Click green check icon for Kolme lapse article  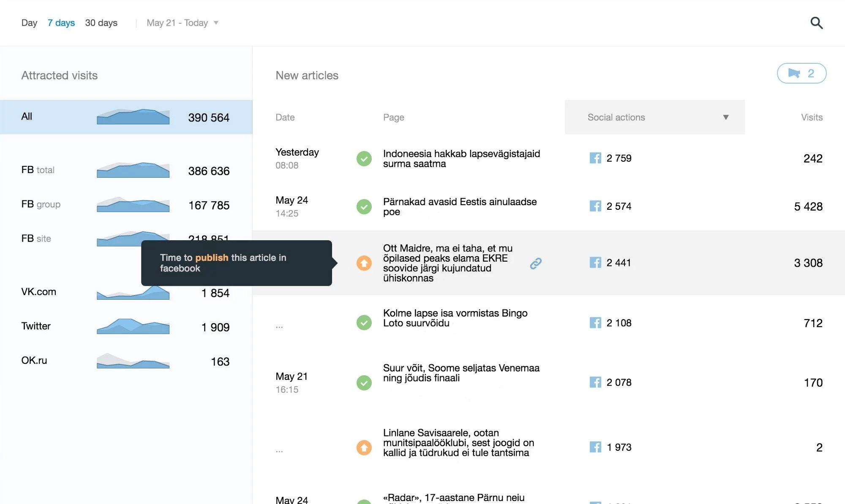(364, 323)
